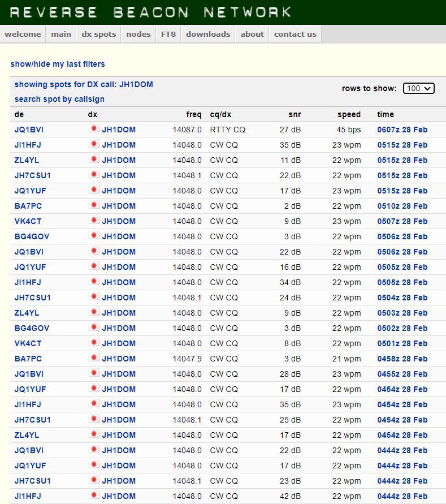Open JH1DOM callsign in the BA7PC 0510z row

pos(119,206)
